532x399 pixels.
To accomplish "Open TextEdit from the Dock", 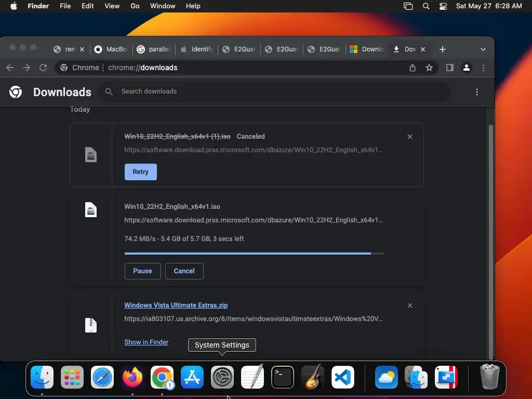I will point(252,377).
